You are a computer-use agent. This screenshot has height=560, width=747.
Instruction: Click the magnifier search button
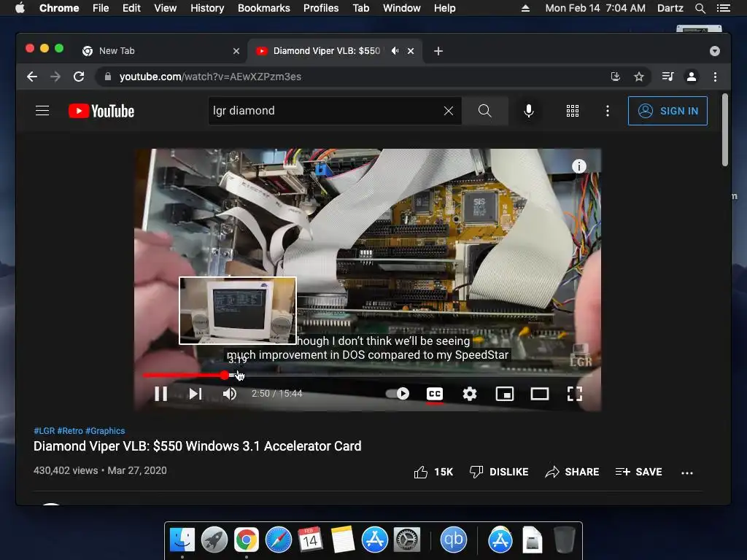(485, 111)
